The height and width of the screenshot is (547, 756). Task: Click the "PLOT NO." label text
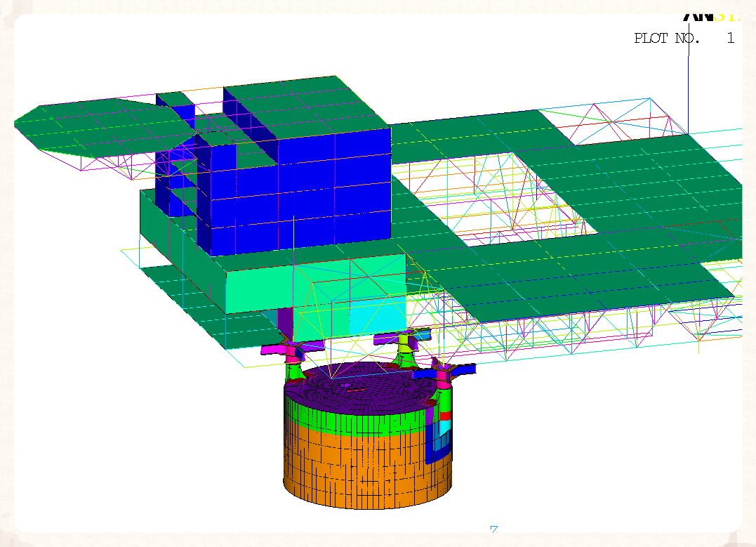pos(667,38)
